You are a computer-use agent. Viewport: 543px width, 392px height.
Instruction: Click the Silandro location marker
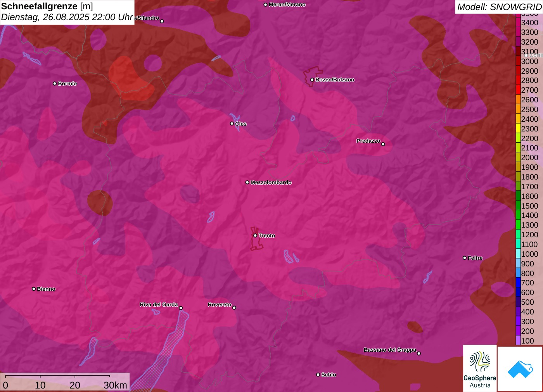[x=162, y=21]
